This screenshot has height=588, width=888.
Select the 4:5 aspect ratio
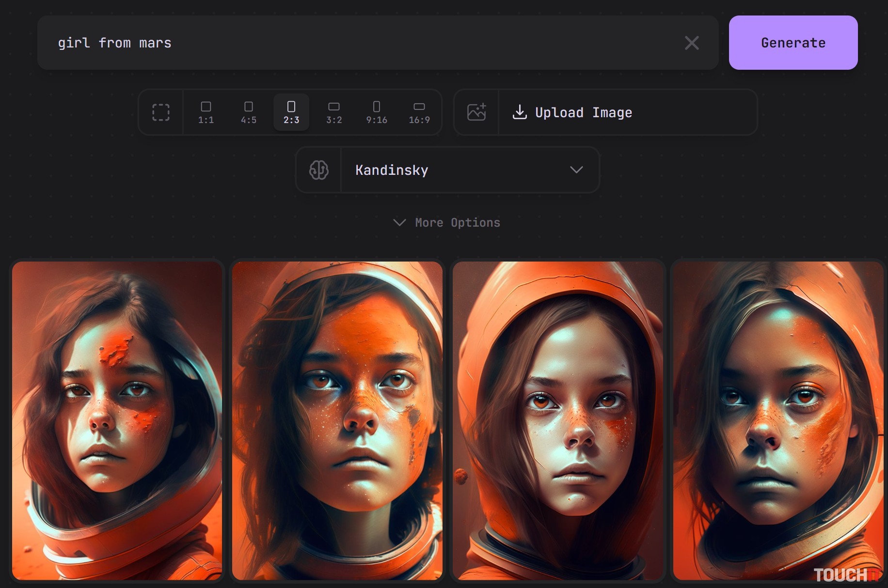[x=249, y=112]
